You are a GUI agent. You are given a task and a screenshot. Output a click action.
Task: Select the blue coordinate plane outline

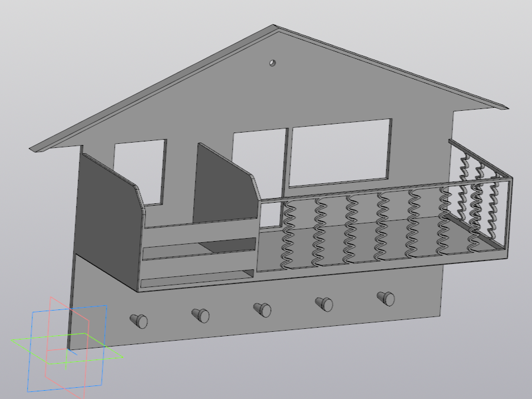click(x=67, y=349)
